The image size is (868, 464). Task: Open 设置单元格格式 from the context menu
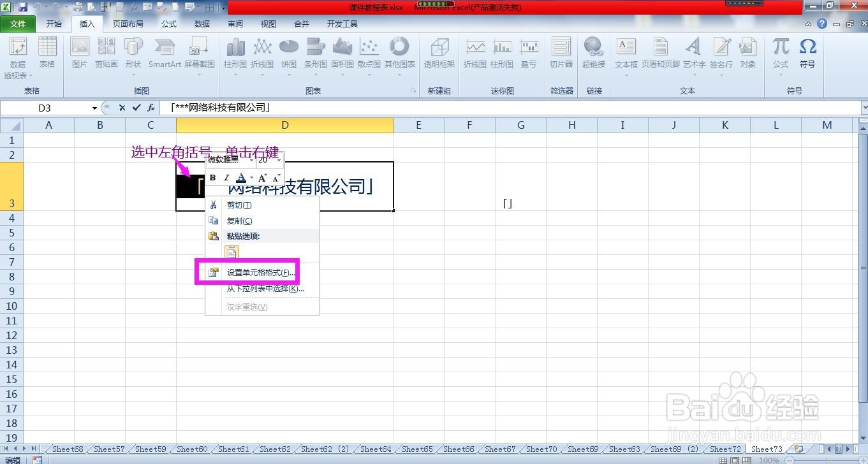tap(258, 272)
